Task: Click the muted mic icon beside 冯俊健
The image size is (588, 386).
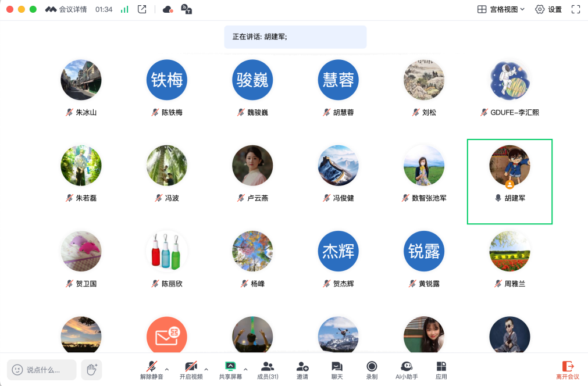Action: [x=327, y=198]
